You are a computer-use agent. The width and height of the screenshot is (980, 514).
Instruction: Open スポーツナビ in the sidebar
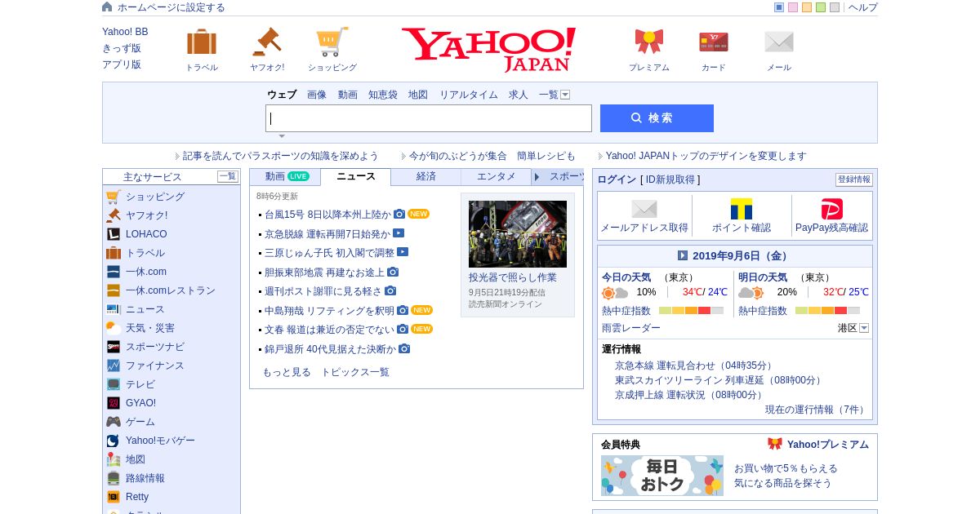coord(155,347)
